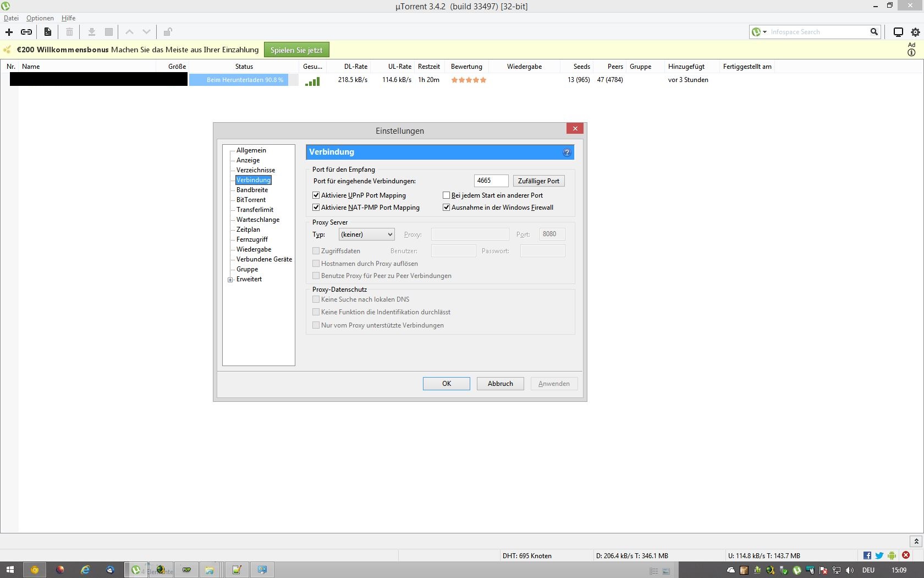The width and height of the screenshot is (924, 578).
Task: Click the DHT: 695 Knoten status text
Action: pos(527,556)
